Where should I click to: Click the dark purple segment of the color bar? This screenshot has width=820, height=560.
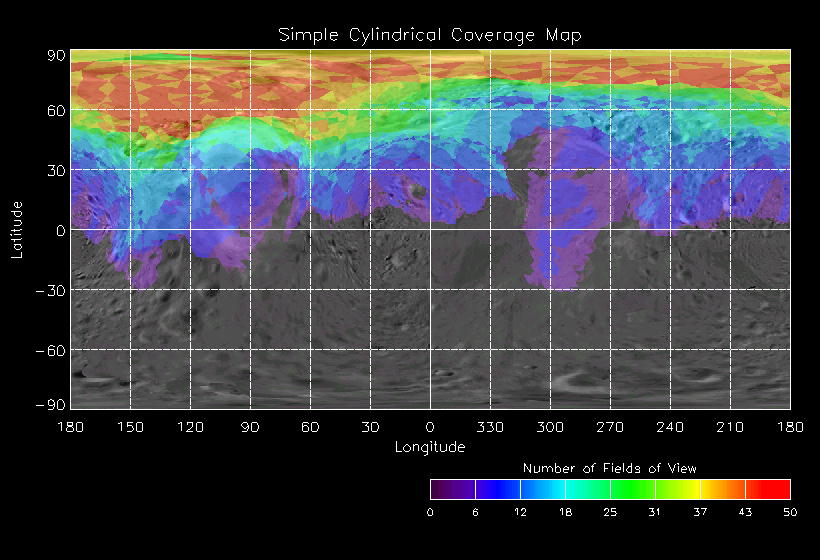coord(453,489)
